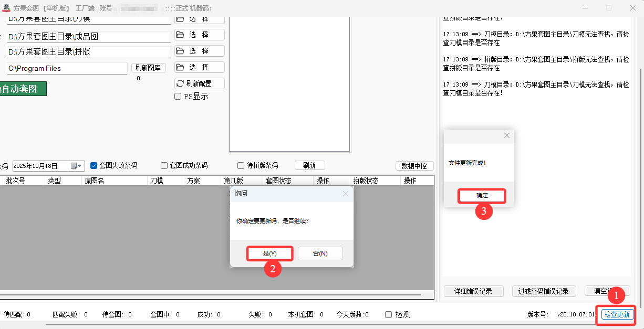The height and width of the screenshot is (329, 644).
Task: Focus the 成品图 directory path field
Action: [89, 37]
